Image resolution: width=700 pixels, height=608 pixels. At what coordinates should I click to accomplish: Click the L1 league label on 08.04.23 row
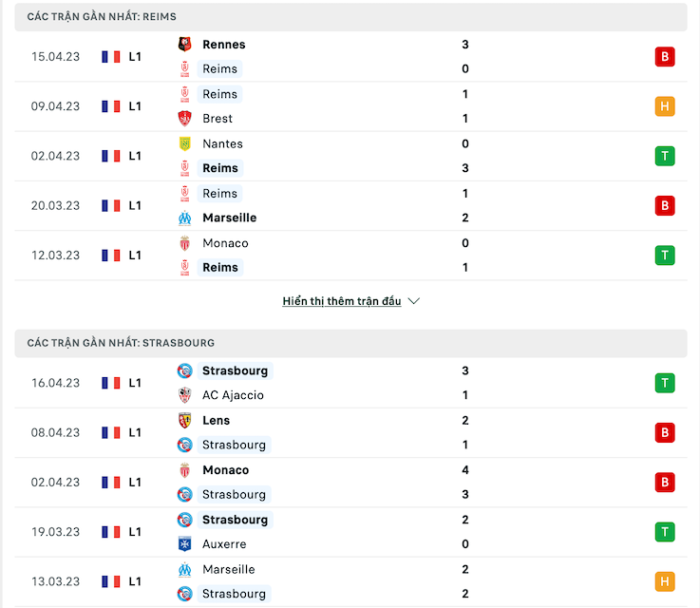pyautogui.click(x=135, y=432)
